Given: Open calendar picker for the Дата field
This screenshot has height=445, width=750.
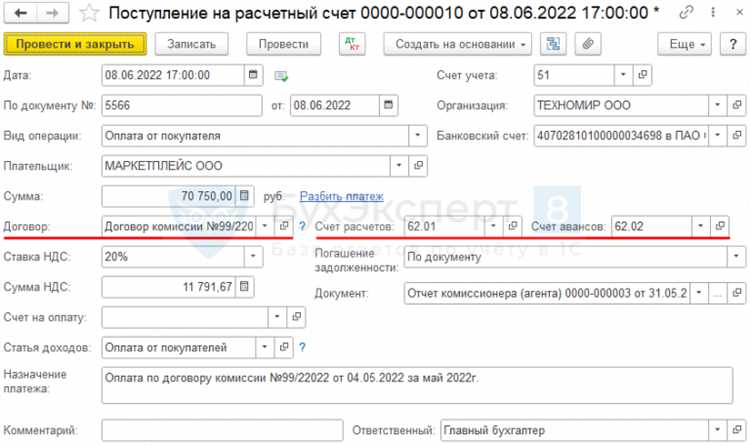Looking at the screenshot, I should point(253,75).
